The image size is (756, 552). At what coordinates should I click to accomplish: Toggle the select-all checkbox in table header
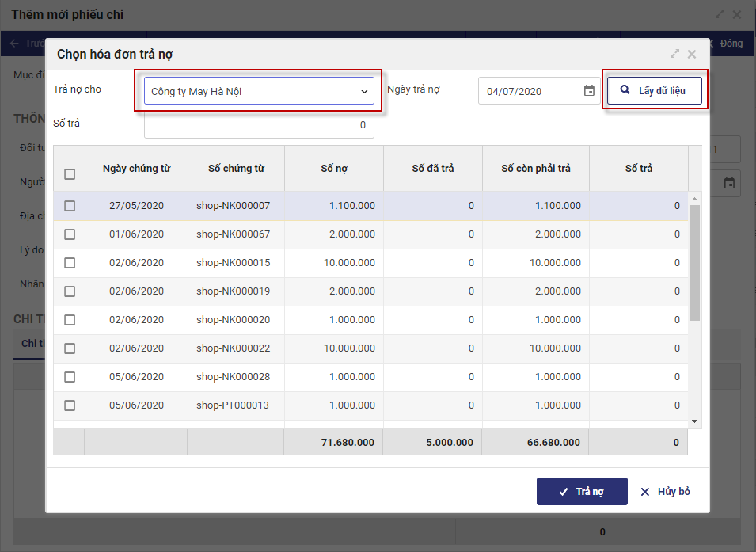click(x=70, y=174)
